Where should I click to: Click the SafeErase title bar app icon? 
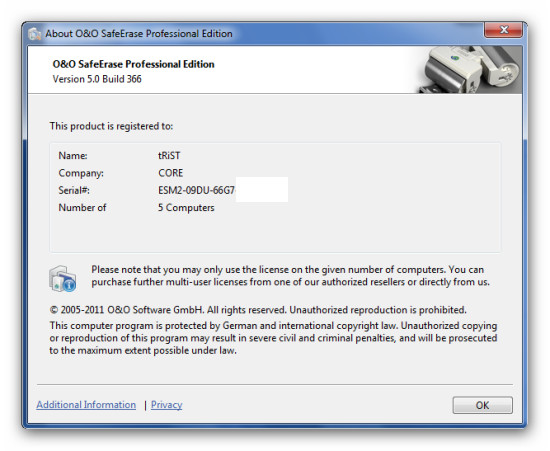pyautogui.click(x=35, y=34)
